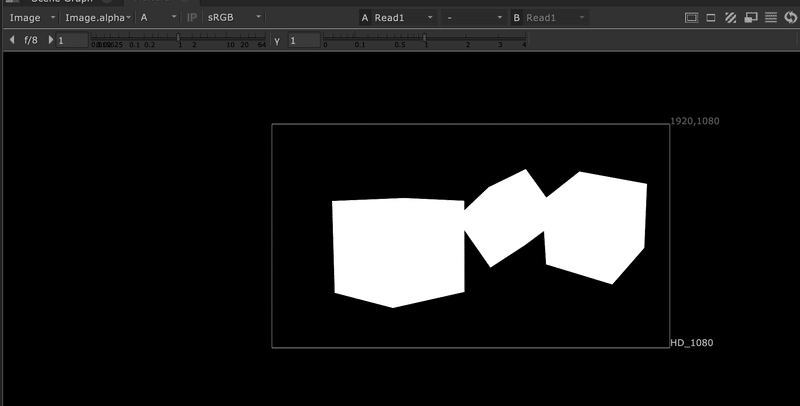
Task: Toggle the diagonal-stripes icon
Action: (731, 18)
